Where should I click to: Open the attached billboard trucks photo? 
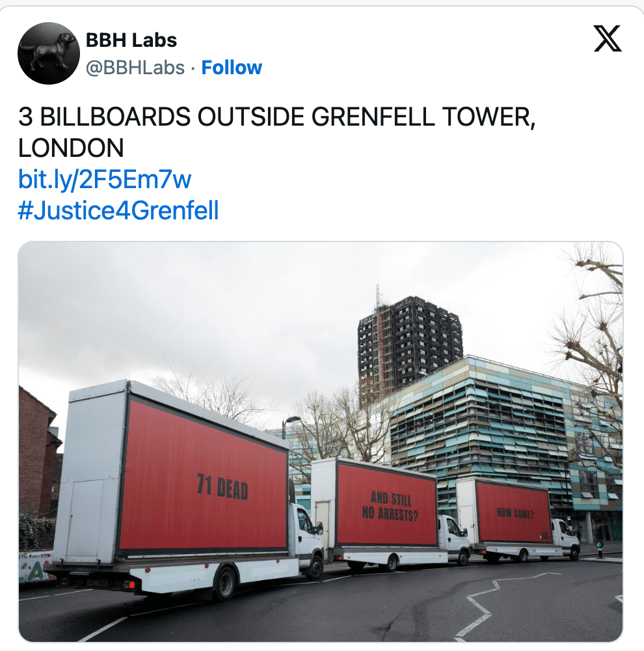tap(320, 441)
